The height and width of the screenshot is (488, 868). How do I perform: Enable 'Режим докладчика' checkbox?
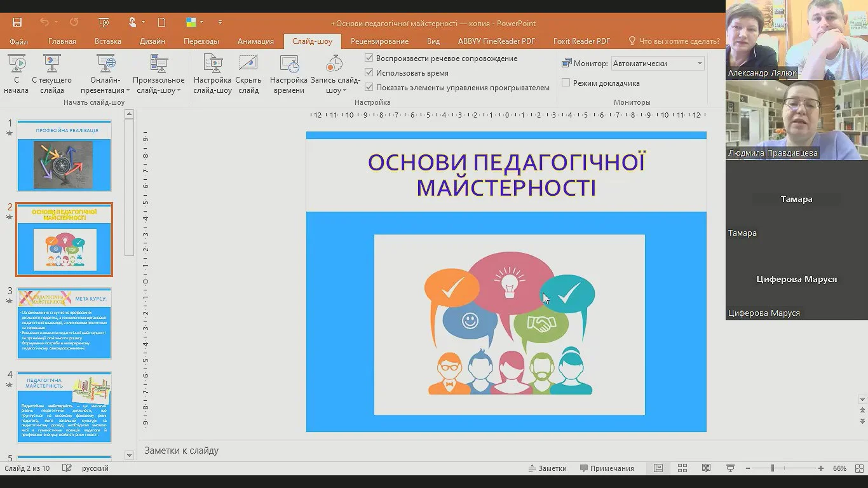[x=566, y=83]
